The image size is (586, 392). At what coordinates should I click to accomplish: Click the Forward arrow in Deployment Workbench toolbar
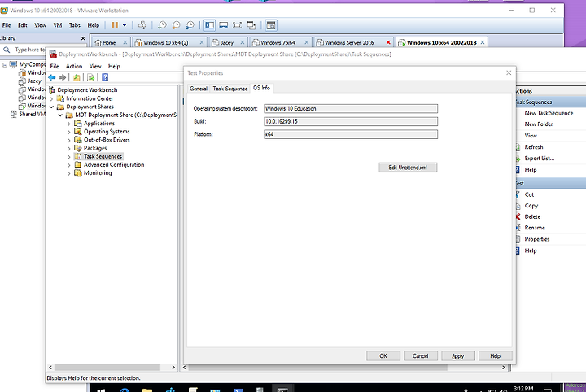pyautogui.click(x=63, y=77)
